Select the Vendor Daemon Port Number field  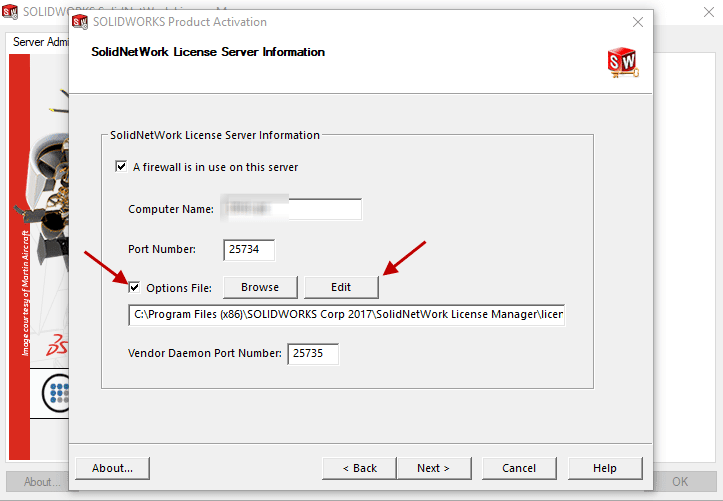[313, 354]
